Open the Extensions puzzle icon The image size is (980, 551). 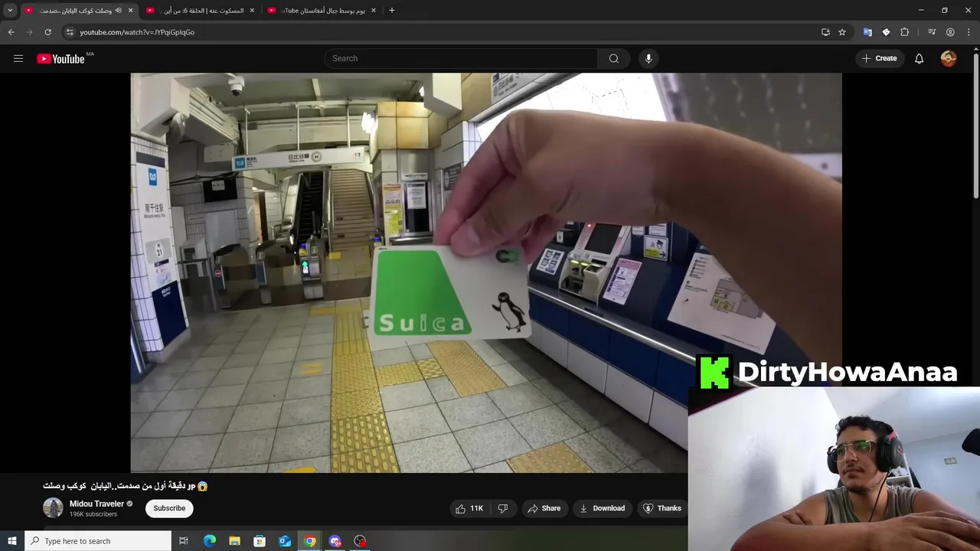pyautogui.click(x=905, y=32)
